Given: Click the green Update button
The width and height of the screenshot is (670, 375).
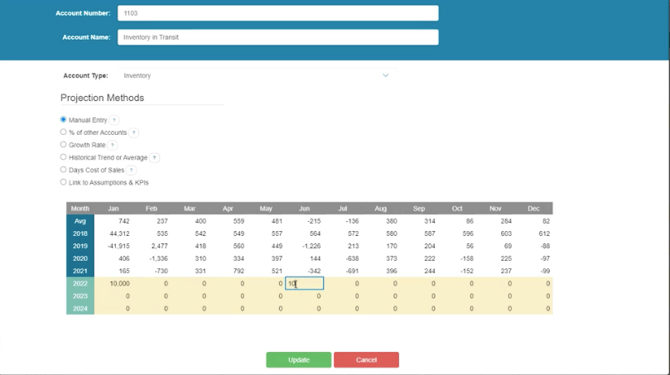Looking at the screenshot, I should 299,360.
